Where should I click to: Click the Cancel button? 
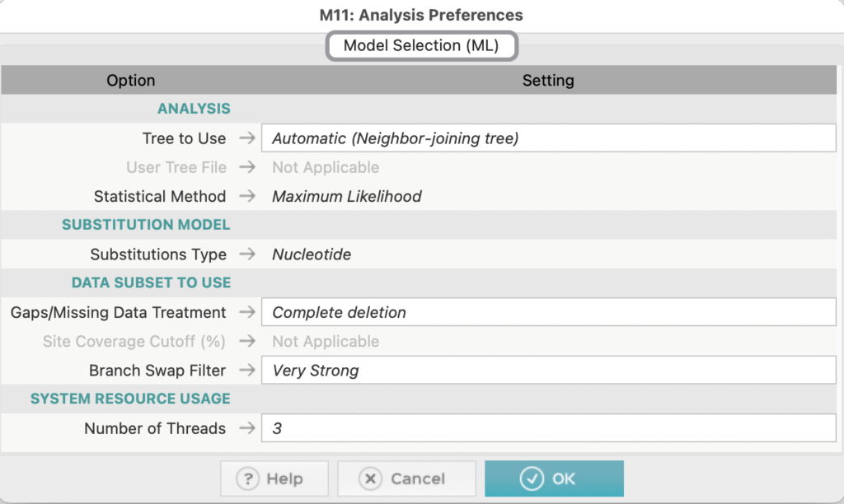click(x=406, y=478)
